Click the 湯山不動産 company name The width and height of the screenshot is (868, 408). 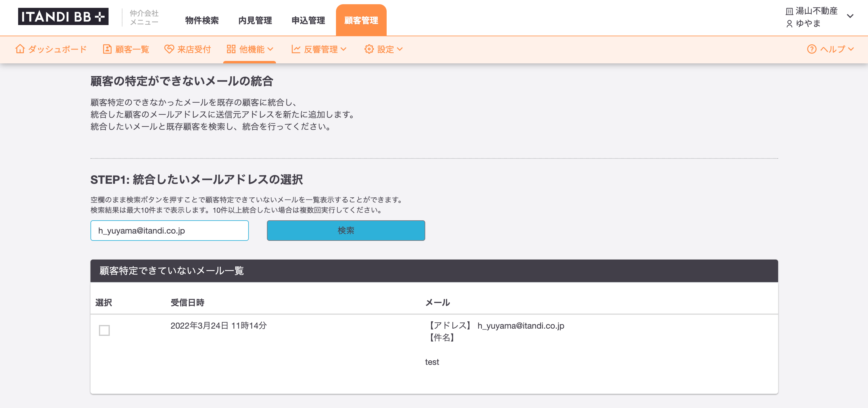click(816, 11)
